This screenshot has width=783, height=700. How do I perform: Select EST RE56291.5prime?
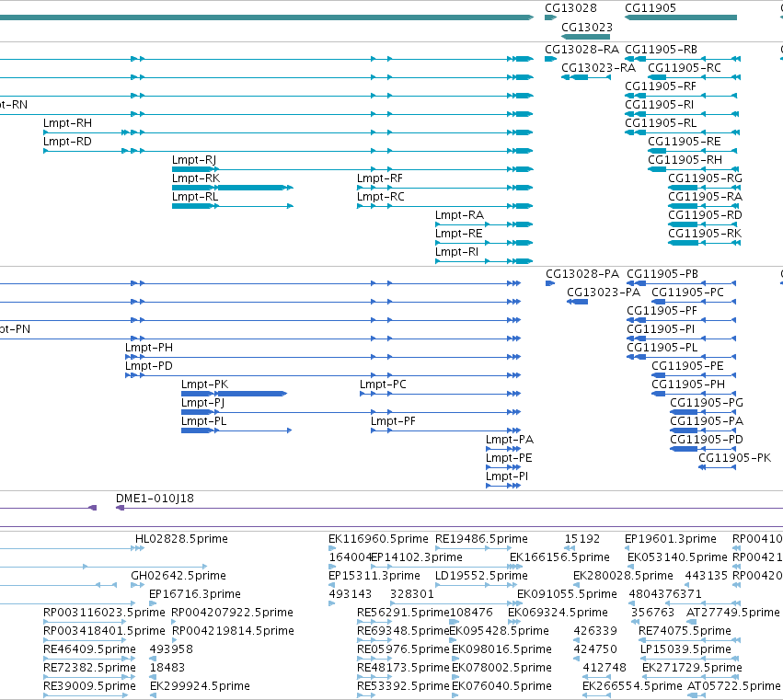click(x=403, y=614)
